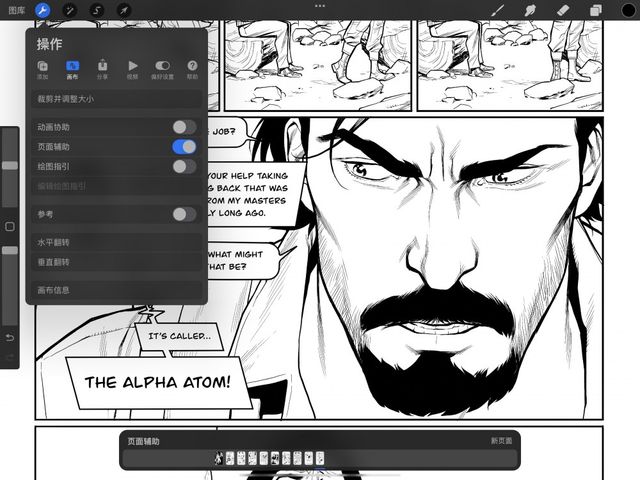Click the 'WHAT MIGHT THAT BE?' speech bubble
640x480 pixels.
click(243, 260)
